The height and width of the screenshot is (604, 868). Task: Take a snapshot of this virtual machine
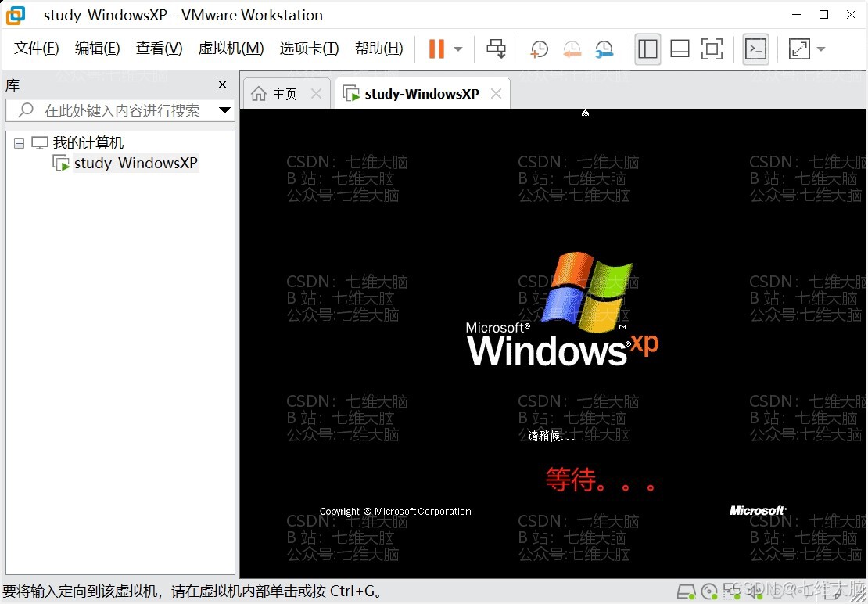[539, 49]
